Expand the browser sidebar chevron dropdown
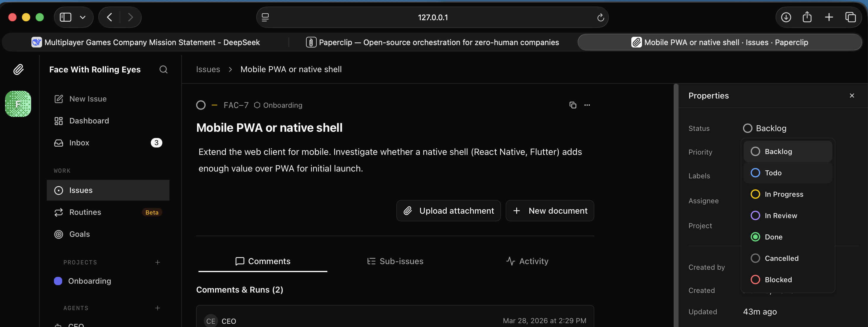This screenshot has height=327, width=868. (x=83, y=17)
